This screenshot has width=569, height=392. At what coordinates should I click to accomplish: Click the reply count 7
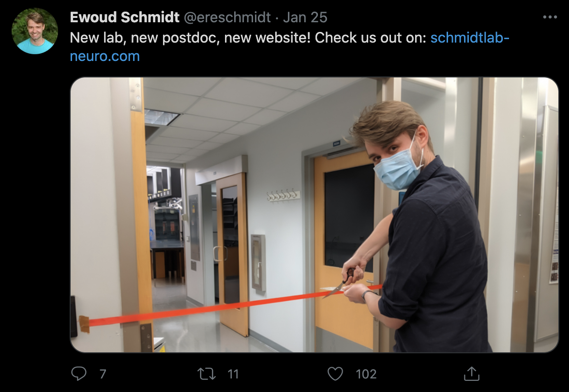click(103, 374)
